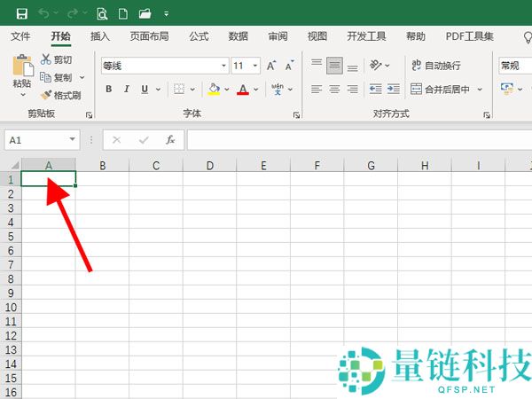This screenshot has height=399, width=532.
Task: Expand the 复制 dropdown arrow
Action: [x=82, y=77]
